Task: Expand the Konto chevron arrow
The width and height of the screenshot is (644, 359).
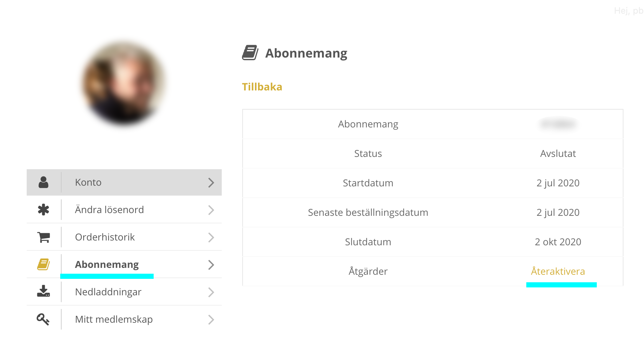Action: click(211, 183)
